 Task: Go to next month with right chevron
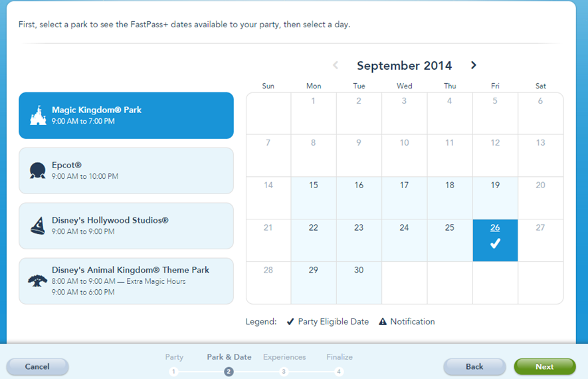click(x=474, y=65)
